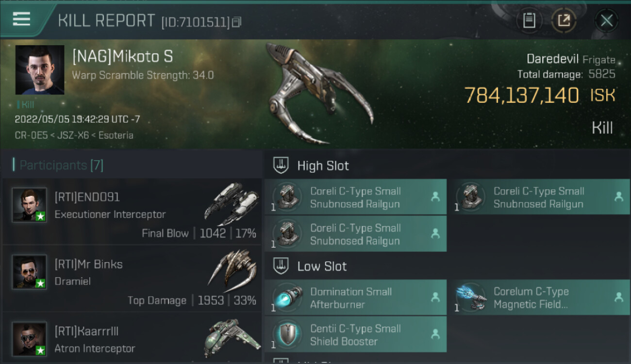Image resolution: width=631 pixels, height=364 pixels.
Task: Click the Low Slot section header
Action: tap(322, 266)
